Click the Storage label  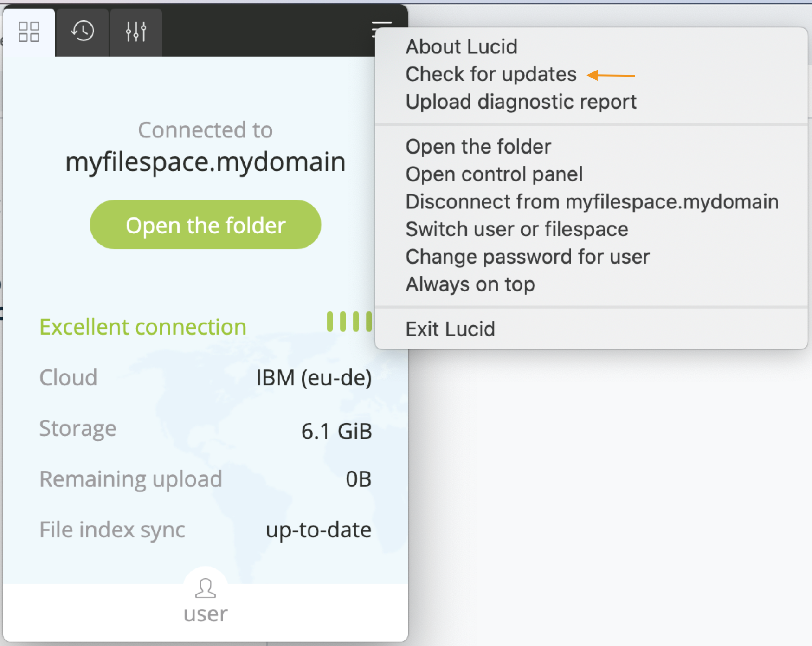point(77,428)
